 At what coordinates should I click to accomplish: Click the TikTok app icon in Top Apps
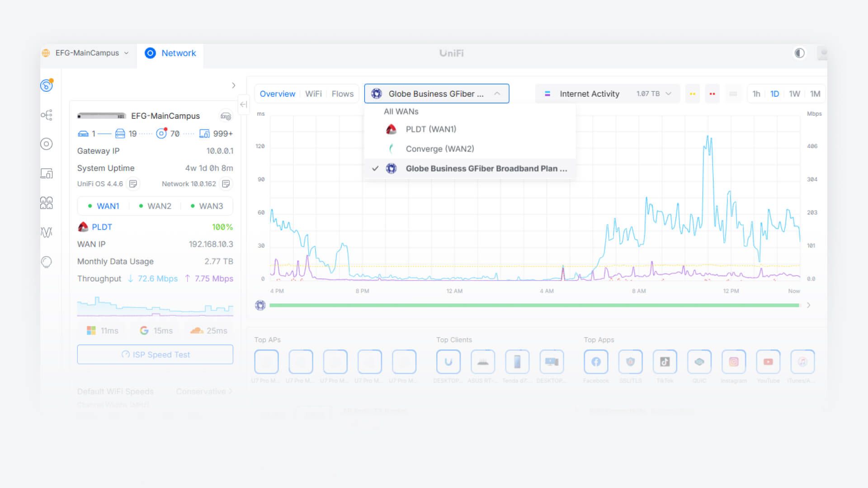pyautogui.click(x=665, y=361)
